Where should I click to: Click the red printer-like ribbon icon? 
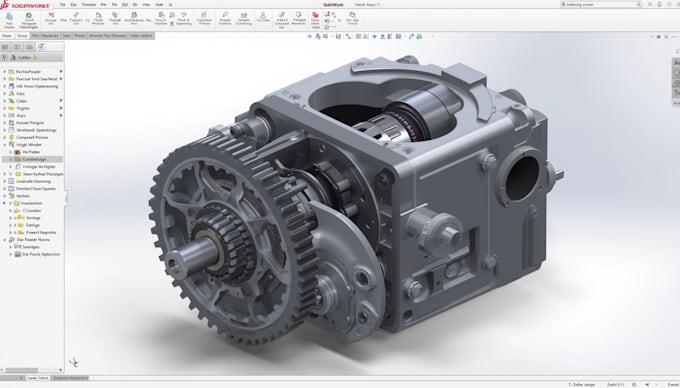[134, 15]
